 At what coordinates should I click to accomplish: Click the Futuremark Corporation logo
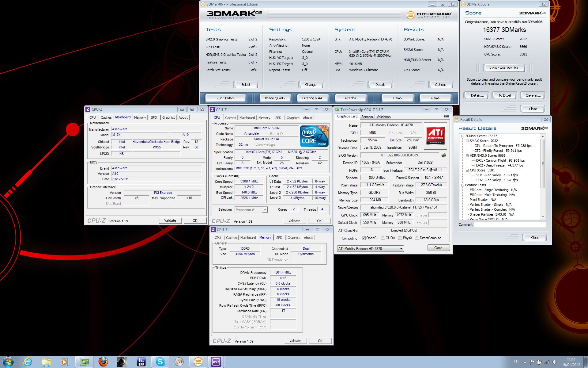(x=430, y=15)
